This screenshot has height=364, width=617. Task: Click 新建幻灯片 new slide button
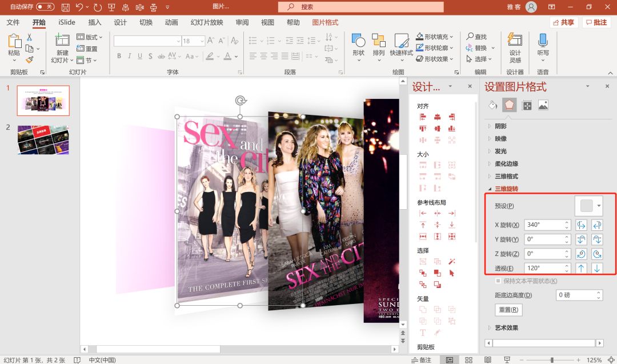(62, 49)
